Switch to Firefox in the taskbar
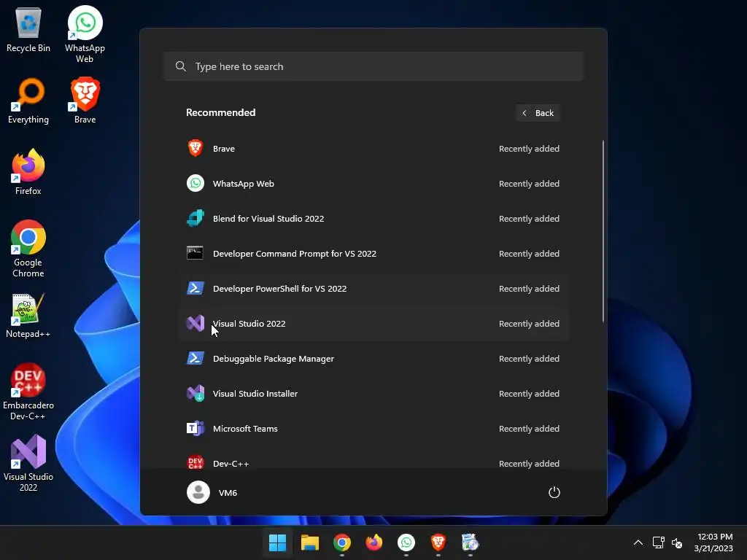Viewport: 747px width, 560px height. (x=374, y=542)
